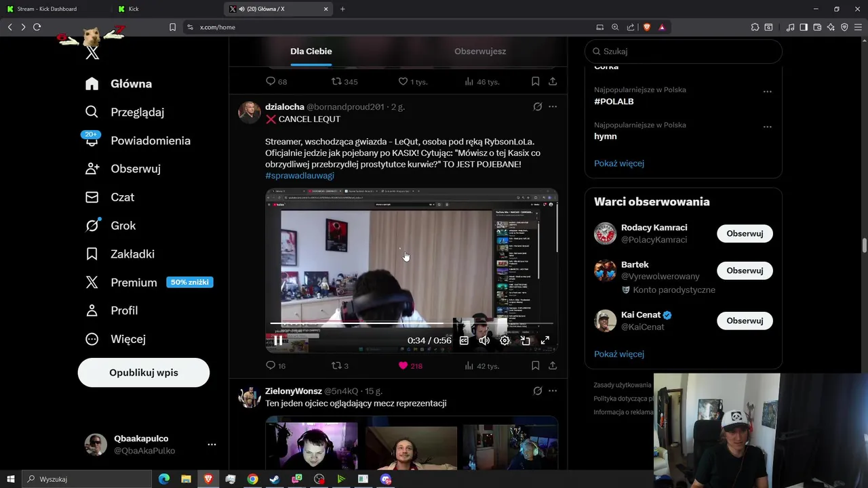Bookmark the dzialocha post

(535, 366)
